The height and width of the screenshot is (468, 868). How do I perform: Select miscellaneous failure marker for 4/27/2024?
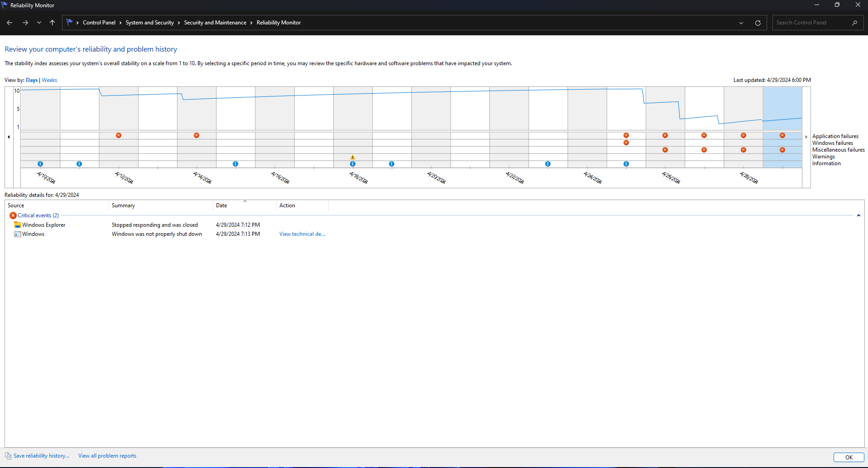tap(704, 150)
